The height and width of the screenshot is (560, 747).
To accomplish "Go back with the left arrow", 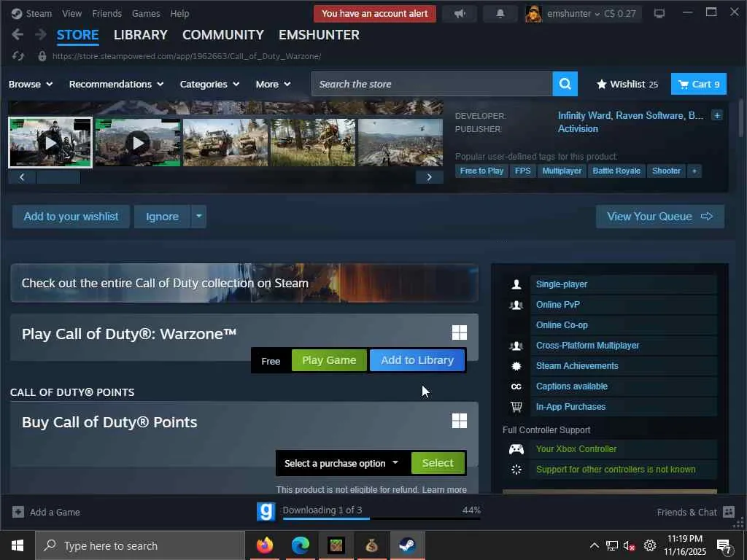I will tap(18, 35).
